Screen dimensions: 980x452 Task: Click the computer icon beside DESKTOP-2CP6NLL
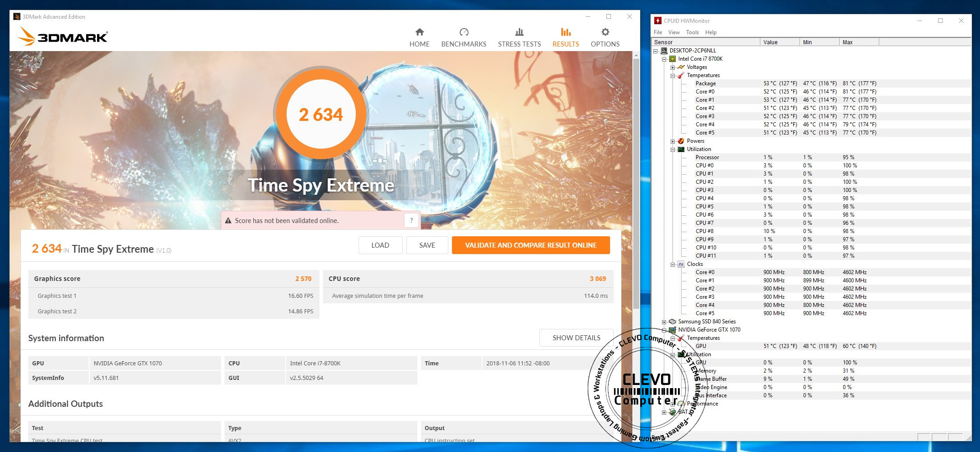click(x=664, y=51)
